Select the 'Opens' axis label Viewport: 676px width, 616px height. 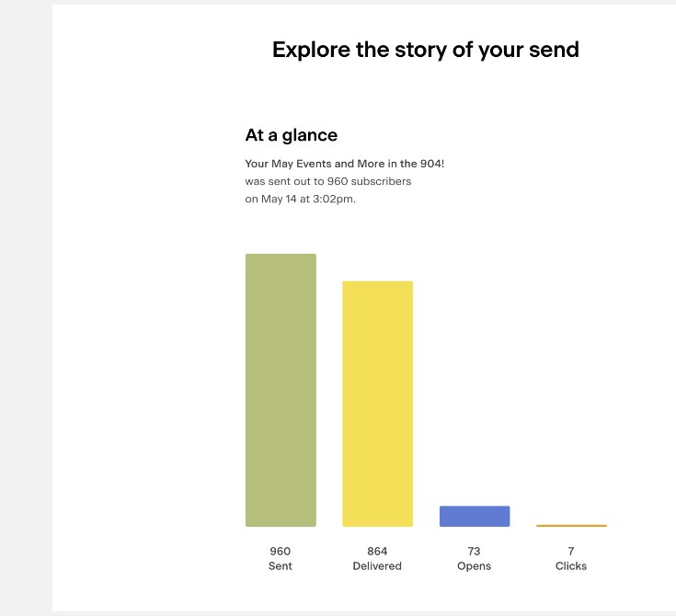[x=474, y=566]
